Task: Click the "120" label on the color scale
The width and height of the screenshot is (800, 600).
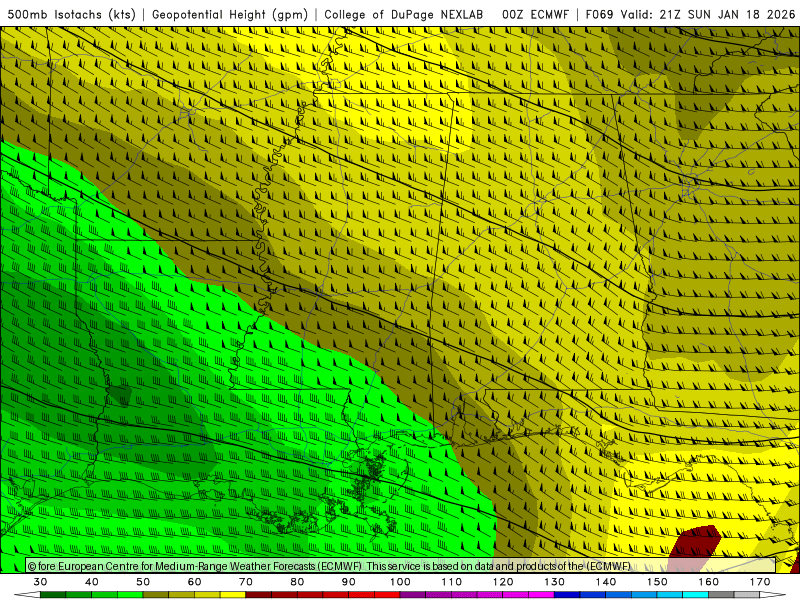Action: 503,582
